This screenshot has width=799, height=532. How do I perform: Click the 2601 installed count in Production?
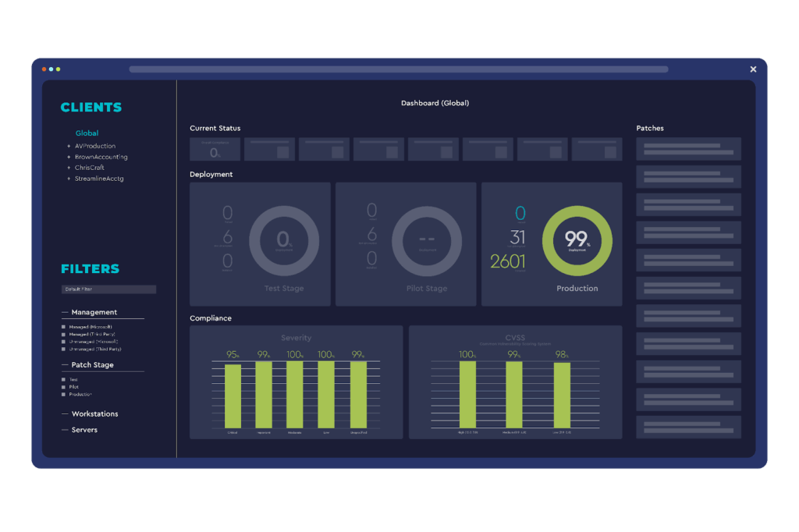pos(508,262)
